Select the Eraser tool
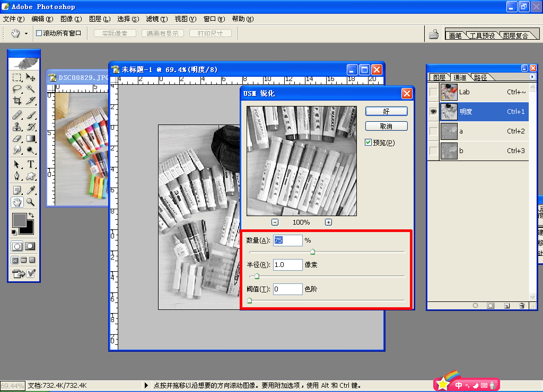The width and height of the screenshot is (543, 392). pos(17,138)
